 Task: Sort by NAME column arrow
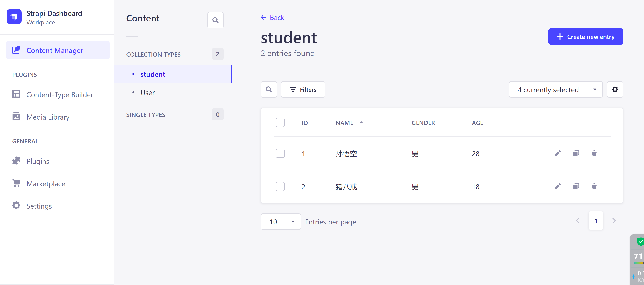[x=361, y=123]
